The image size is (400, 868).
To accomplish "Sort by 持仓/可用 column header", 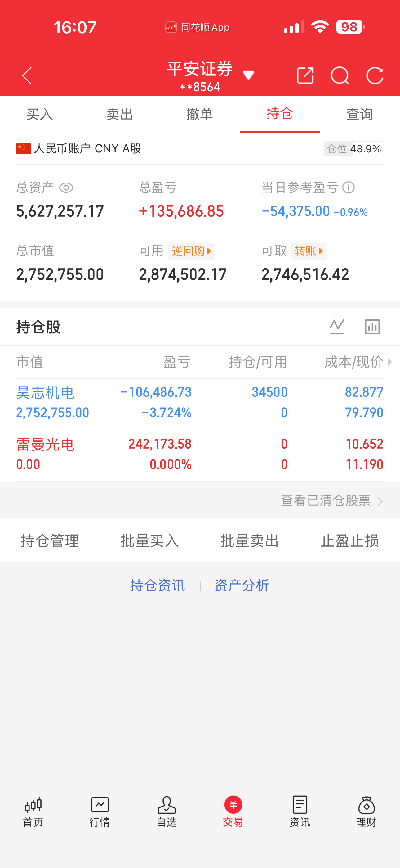I will [x=258, y=362].
